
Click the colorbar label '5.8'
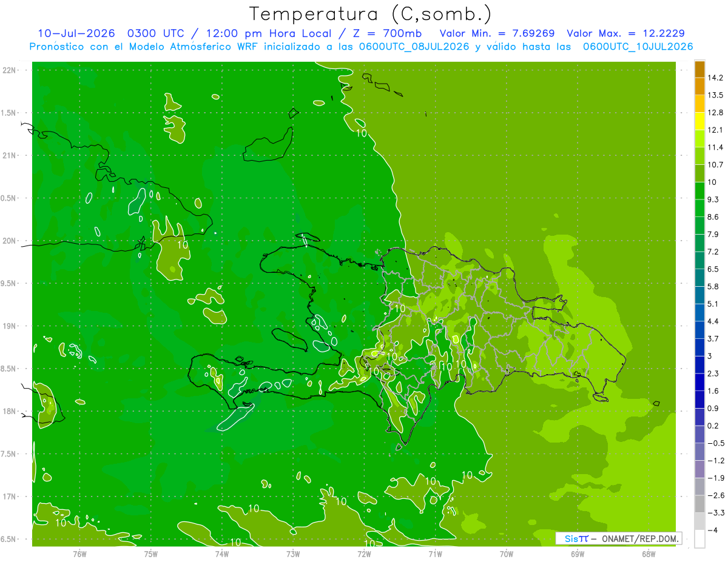click(x=714, y=287)
